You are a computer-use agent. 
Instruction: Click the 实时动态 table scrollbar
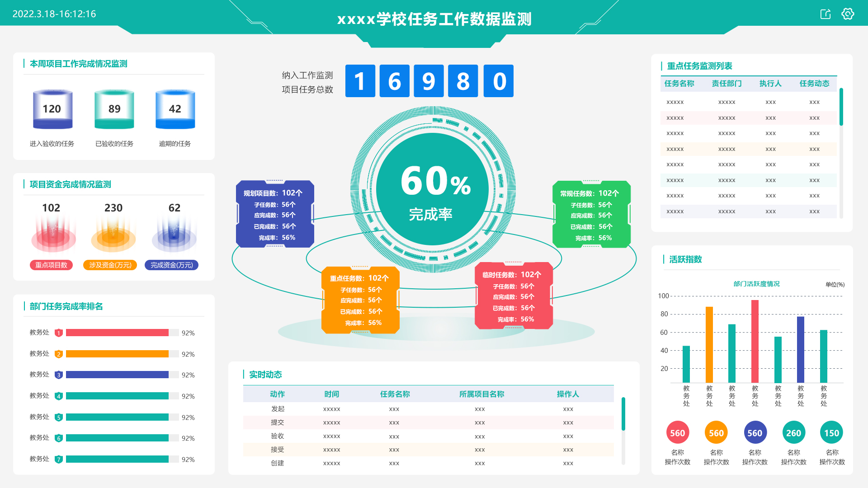point(623,414)
